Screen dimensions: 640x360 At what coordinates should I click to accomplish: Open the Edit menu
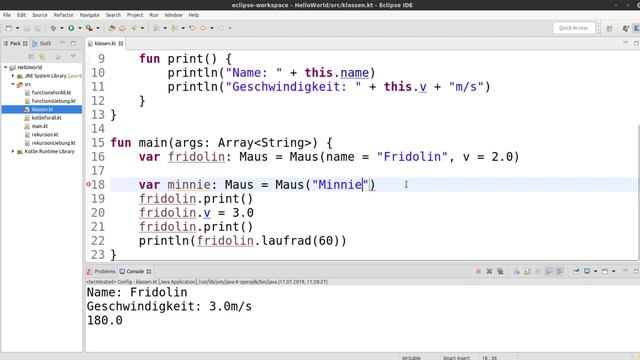pos(21,15)
